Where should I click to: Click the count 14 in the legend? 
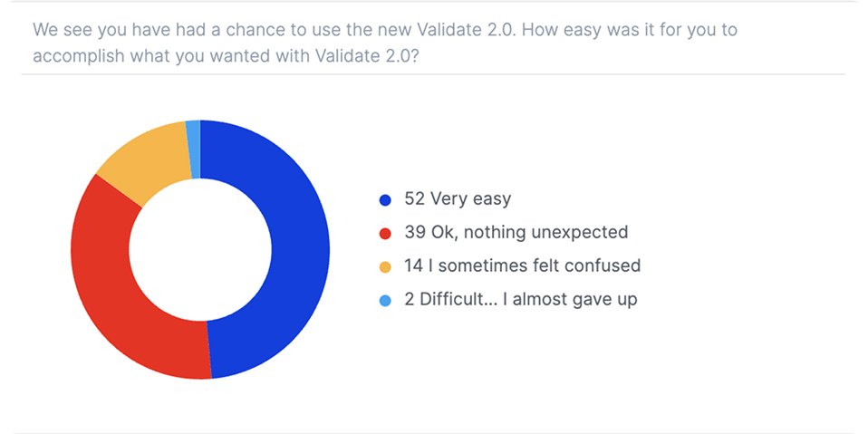pos(414,266)
